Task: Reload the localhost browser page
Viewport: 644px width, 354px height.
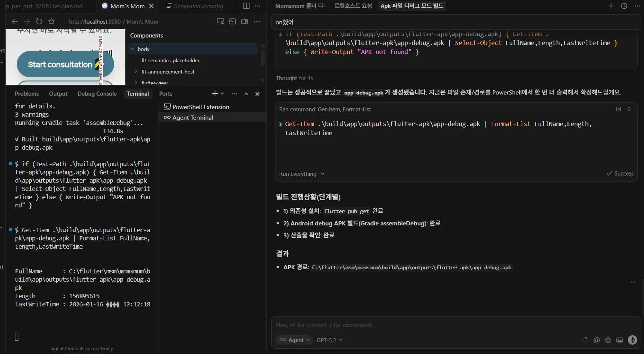Action: (x=39, y=21)
